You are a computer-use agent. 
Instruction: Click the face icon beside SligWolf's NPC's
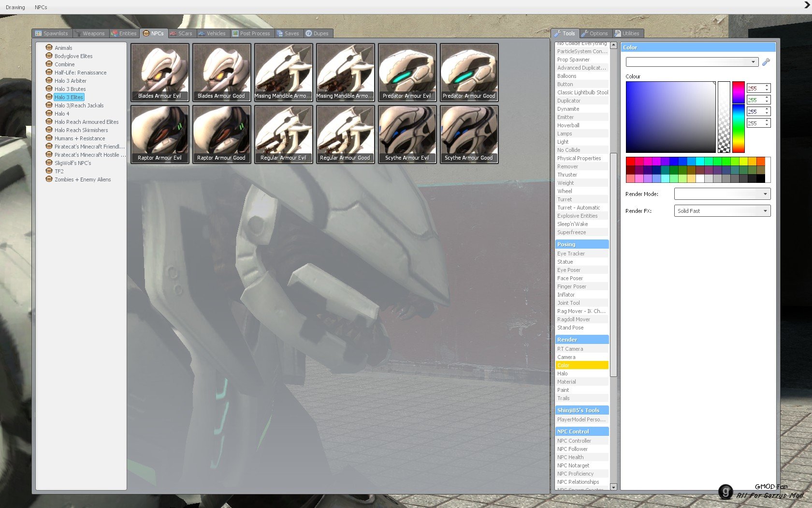pyautogui.click(x=49, y=163)
